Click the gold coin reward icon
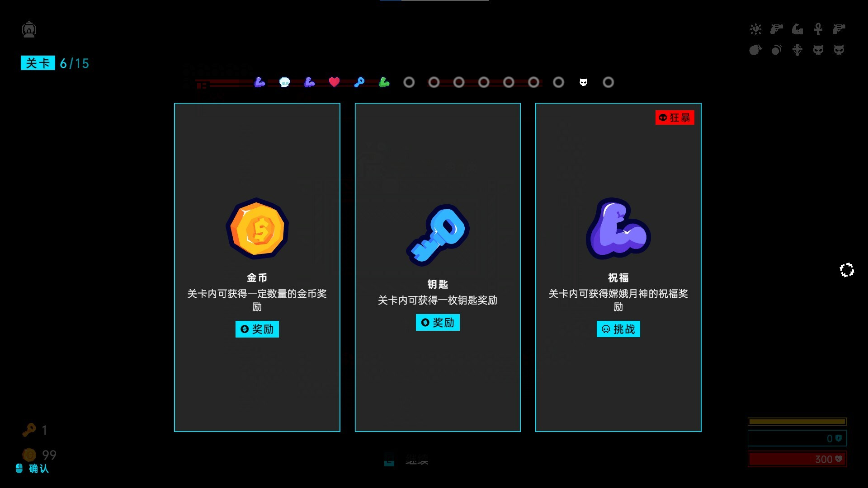 [x=257, y=229]
